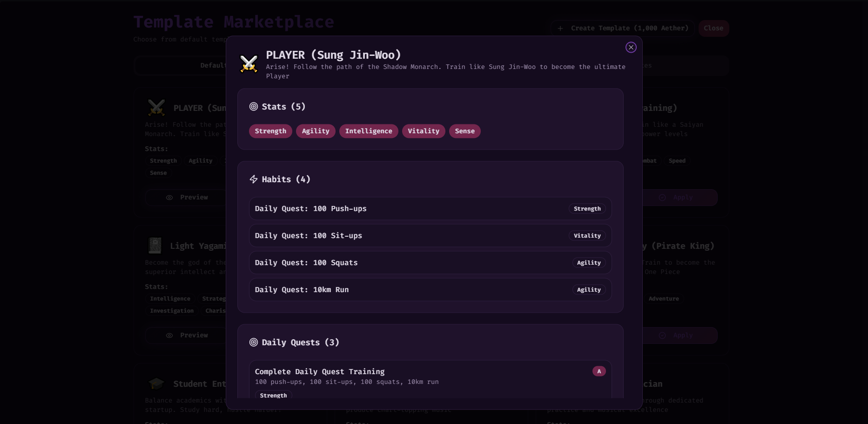Viewport: 868px width, 424px height.
Task: Click the Intelligence tag on Light Yagami card
Action: coord(170,299)
